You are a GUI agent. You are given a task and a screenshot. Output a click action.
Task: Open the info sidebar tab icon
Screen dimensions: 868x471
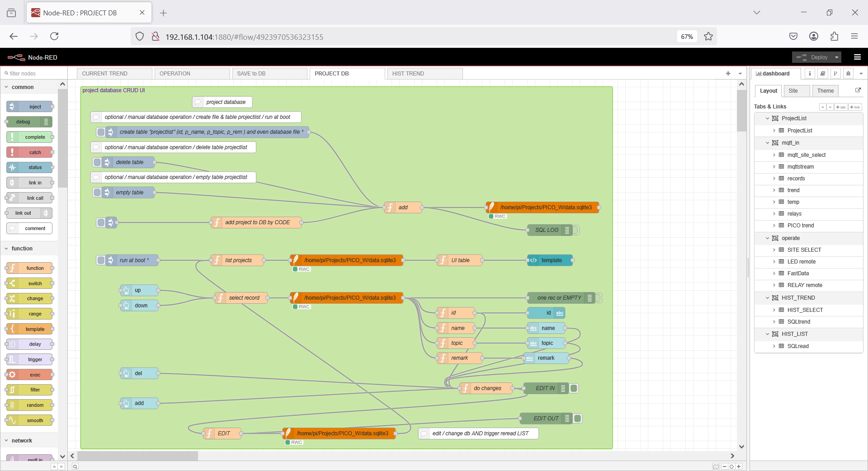810,73
